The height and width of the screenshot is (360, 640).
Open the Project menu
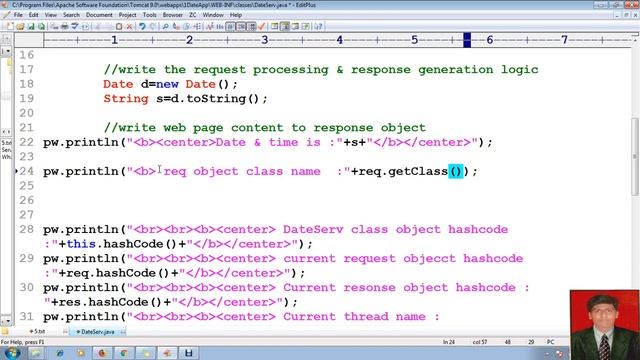point(127,15)
